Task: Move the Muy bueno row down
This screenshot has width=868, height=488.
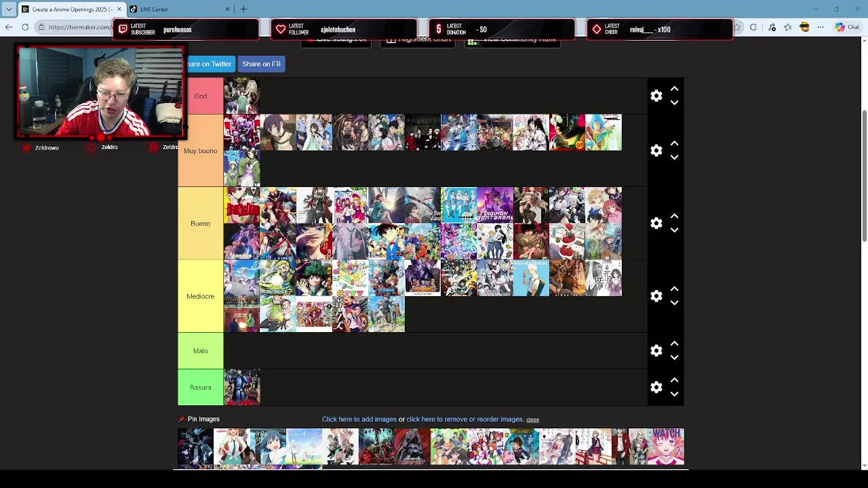Action: tap(674, 157)
